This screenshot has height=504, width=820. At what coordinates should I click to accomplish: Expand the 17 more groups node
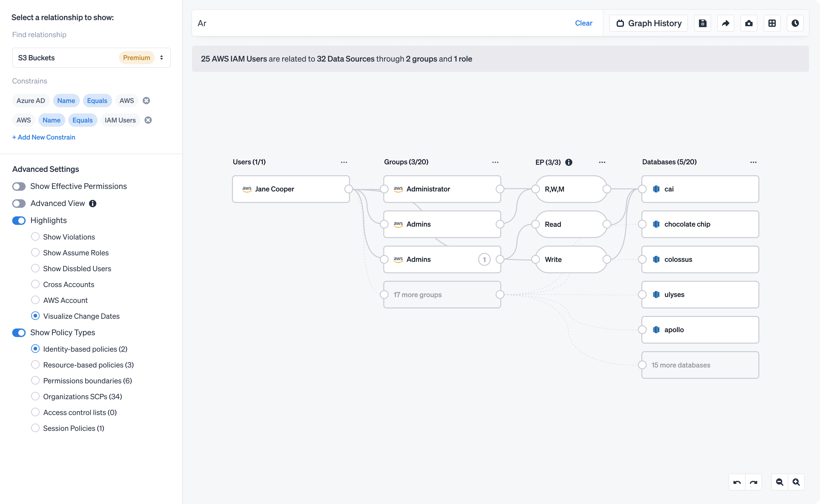(442, 295)
